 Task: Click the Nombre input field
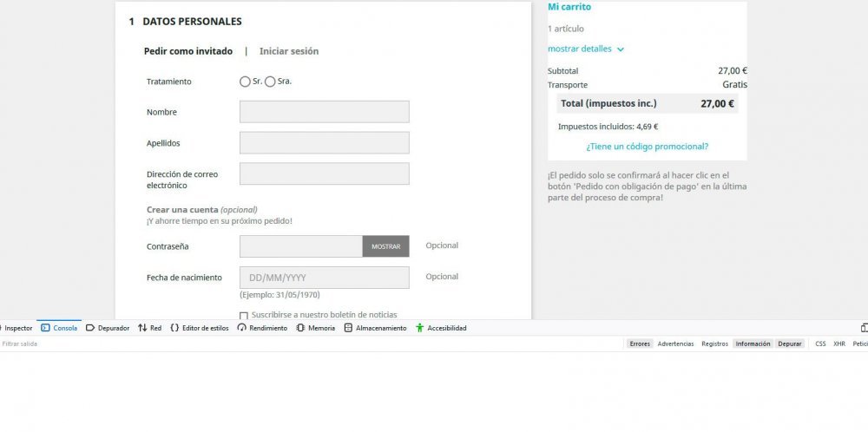pos(325,112)
